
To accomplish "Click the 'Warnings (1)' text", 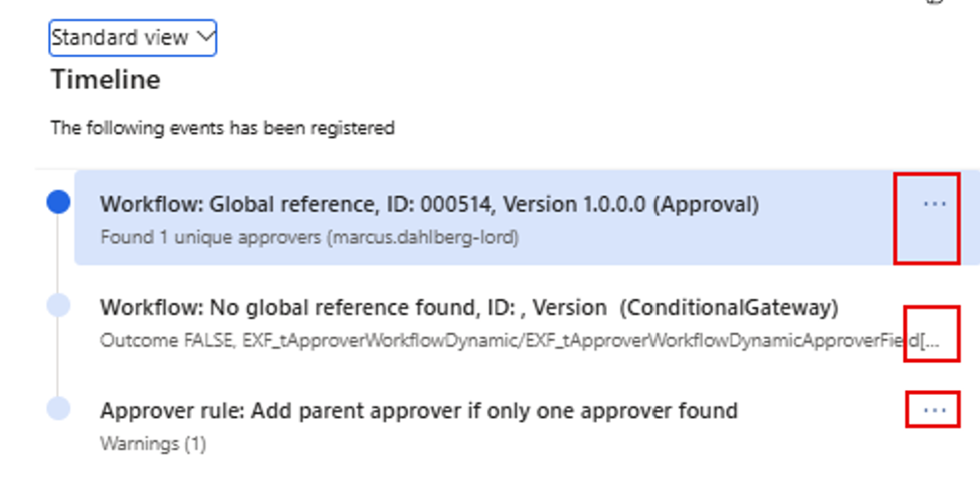I will point(152,444).
